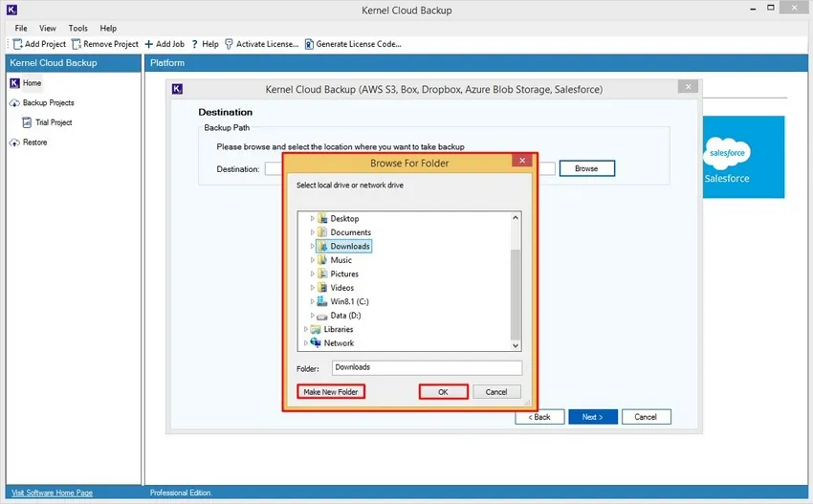813x504 pixels.
Task: Click the Add Project toolbar icon
Action: click(x=17, y=44)
